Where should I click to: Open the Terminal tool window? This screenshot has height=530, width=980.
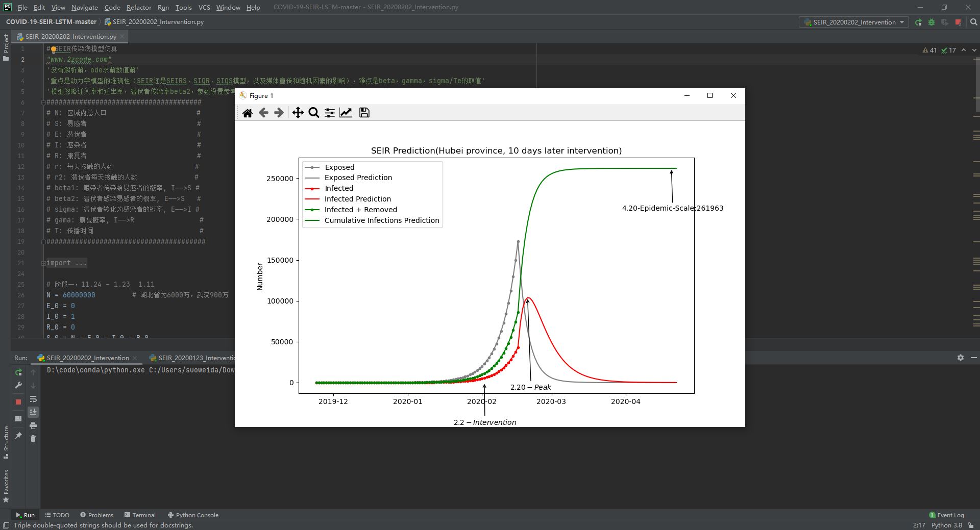tap(139, 515)
